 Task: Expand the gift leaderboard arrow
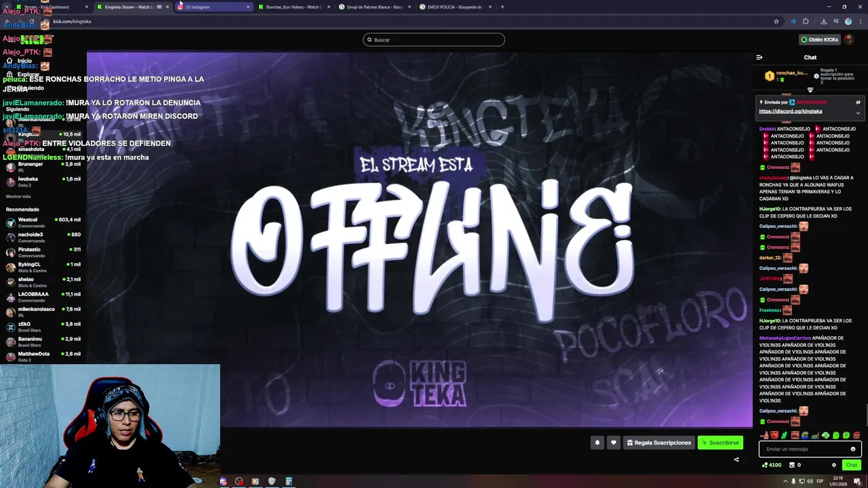[x=810, y=89]
